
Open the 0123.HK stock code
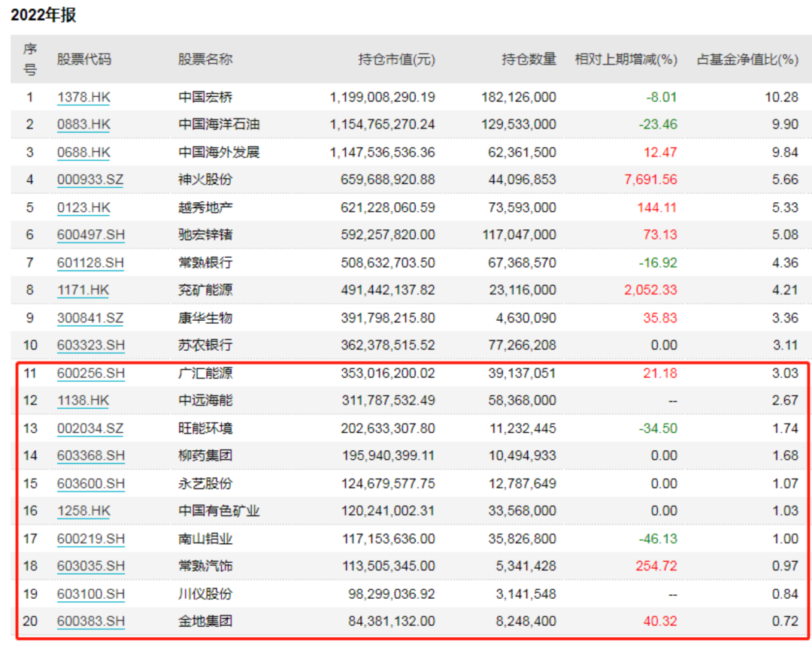[x=83, y=207]
